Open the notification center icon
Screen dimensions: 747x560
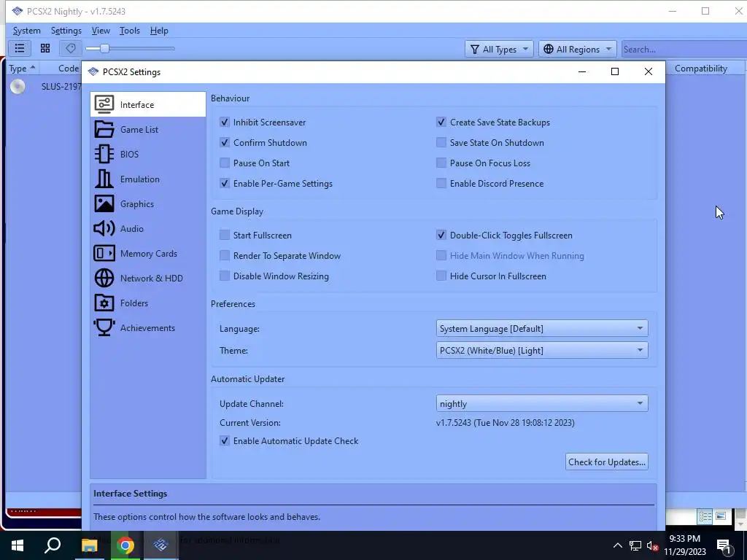click(x=724, y=545)
